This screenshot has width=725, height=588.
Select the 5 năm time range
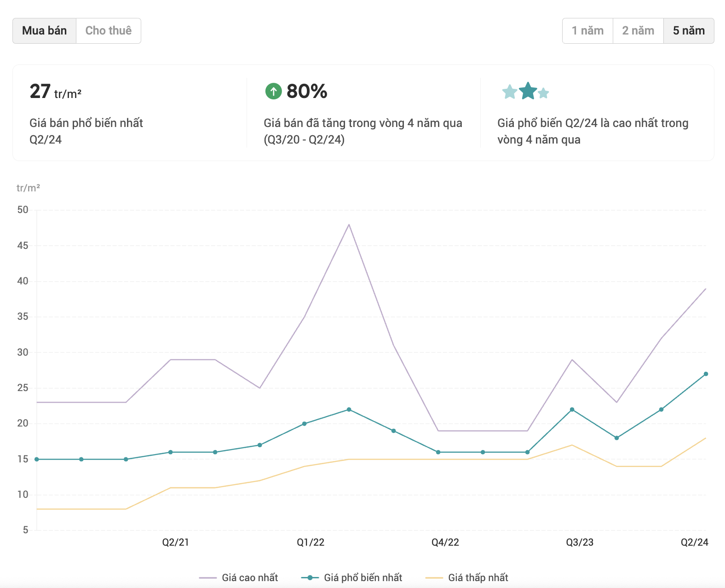pyautogui.click(x=689, y=31)
